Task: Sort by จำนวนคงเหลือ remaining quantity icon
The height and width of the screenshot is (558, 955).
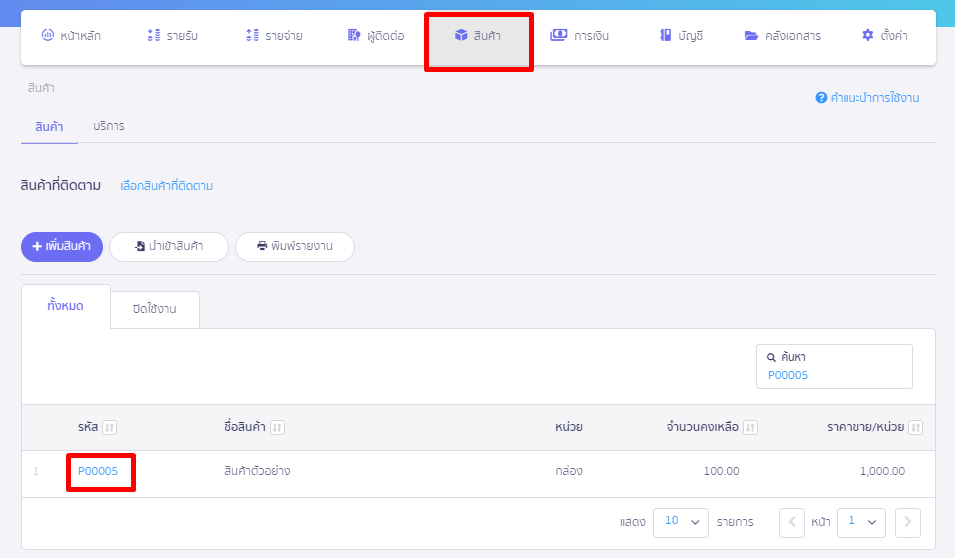Action: 750,428
